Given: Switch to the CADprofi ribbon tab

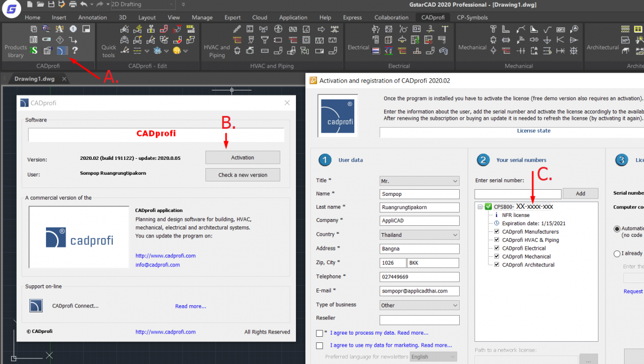Looking at the screenshot, I should (x=434, y=17).
